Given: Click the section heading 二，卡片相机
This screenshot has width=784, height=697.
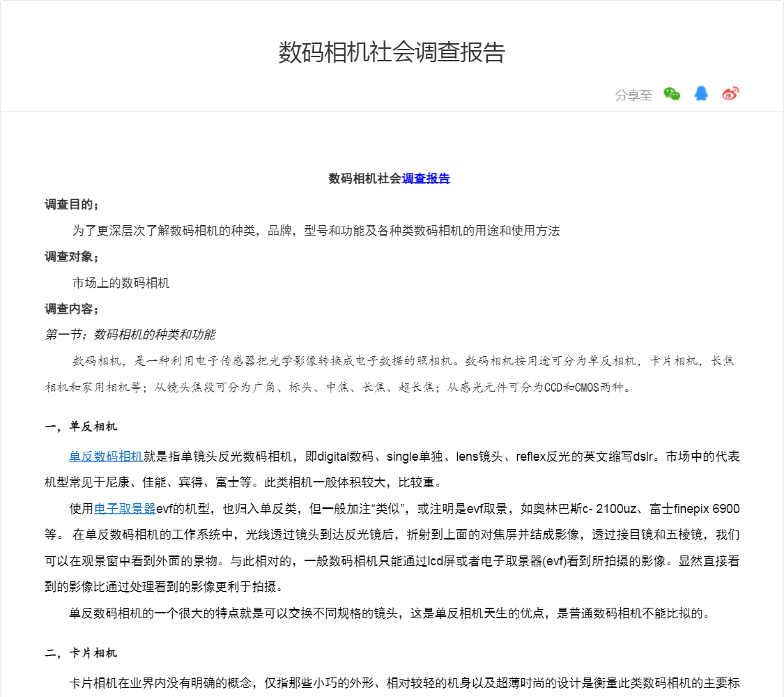Looking at the screenshot, I should point(81,653).
